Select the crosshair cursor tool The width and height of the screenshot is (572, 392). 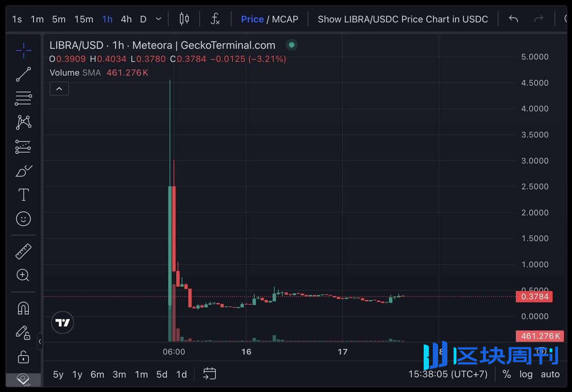(x=23, y=50)
